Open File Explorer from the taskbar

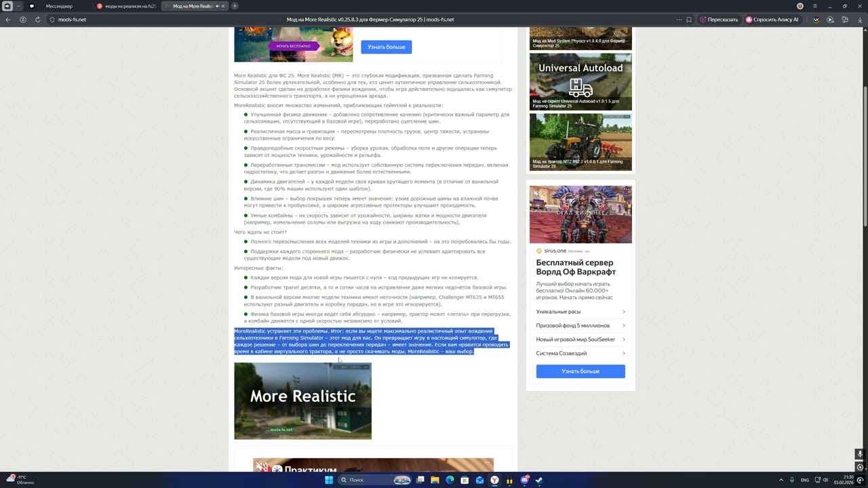click(x=435, y=480)
